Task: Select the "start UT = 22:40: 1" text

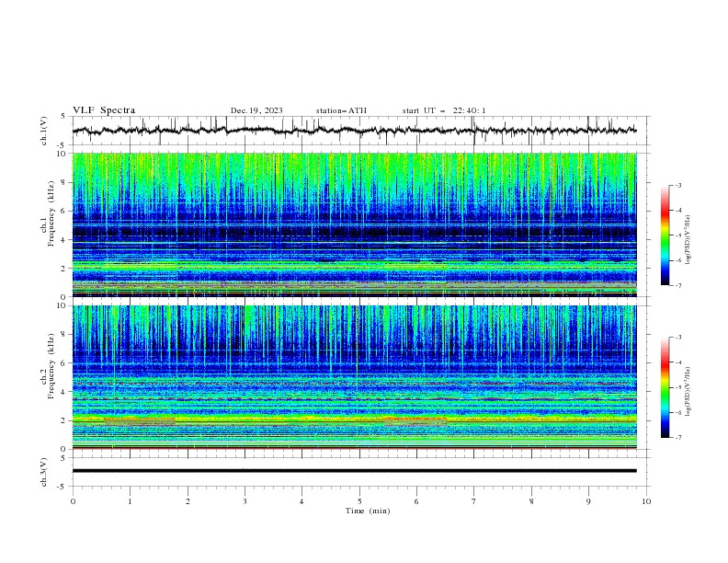Action: (444, 110)
